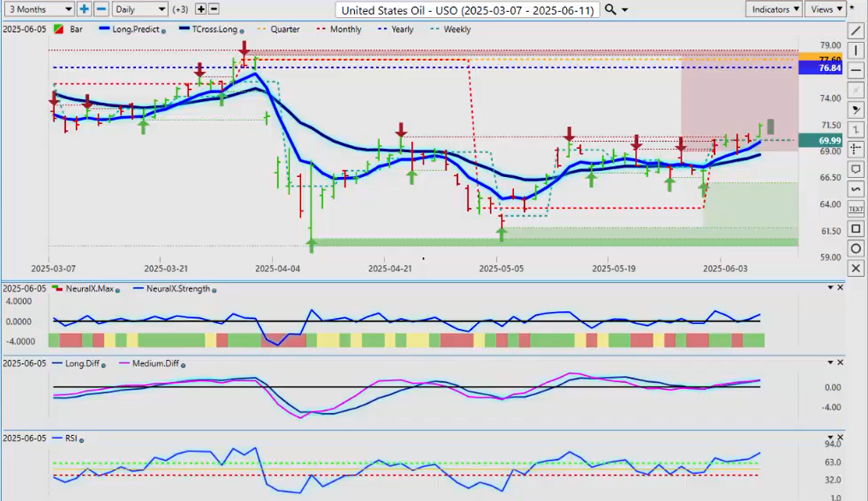Click the Medium.Diff legend label
This screenshot has height=501, width=868.
[156, 363]
